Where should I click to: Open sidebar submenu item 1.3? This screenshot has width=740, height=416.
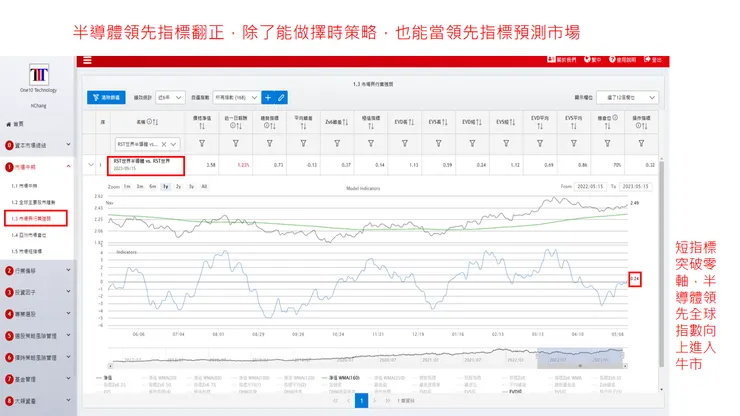click(31, 218)
